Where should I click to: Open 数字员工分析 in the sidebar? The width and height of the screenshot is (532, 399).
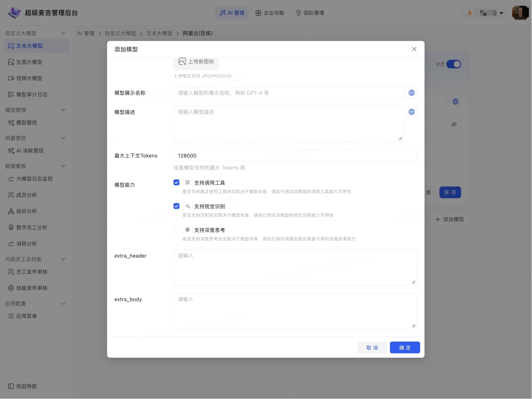tap(37, 227)
